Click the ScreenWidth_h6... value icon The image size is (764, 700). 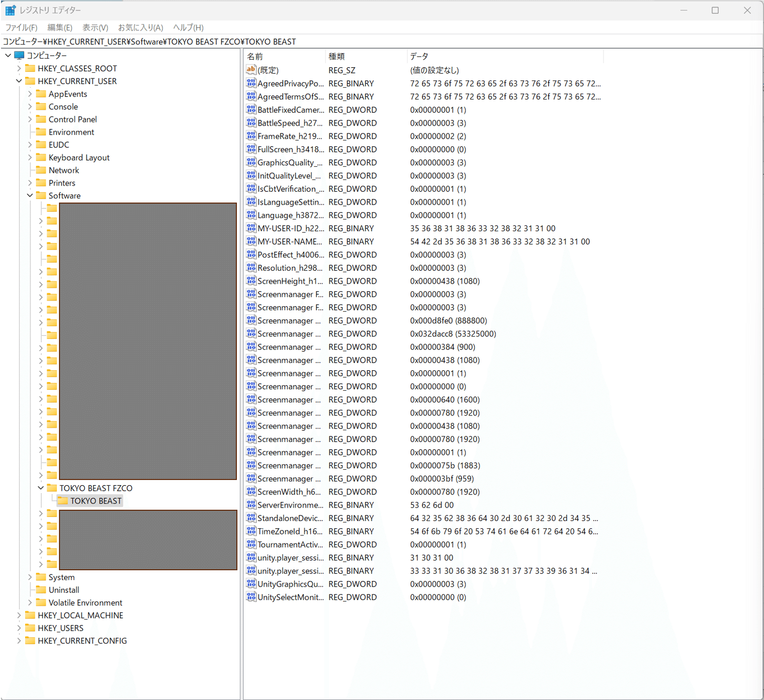coord(251,491)
